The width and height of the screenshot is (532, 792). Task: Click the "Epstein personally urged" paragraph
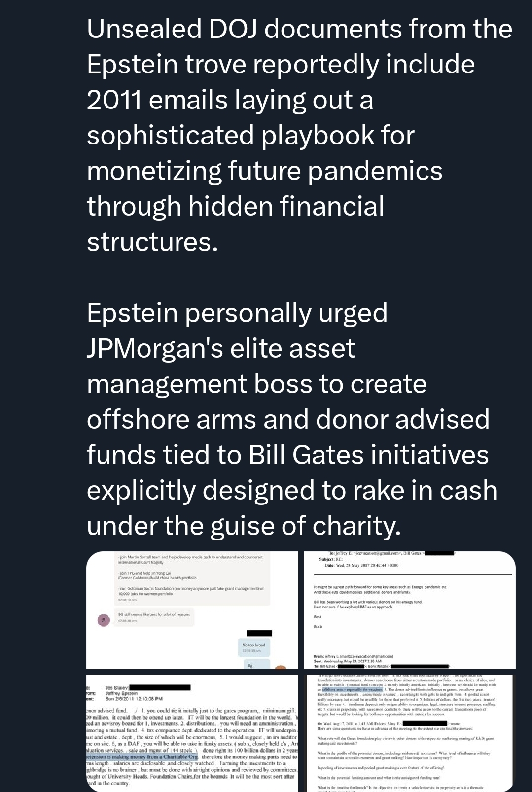point(292,419)
